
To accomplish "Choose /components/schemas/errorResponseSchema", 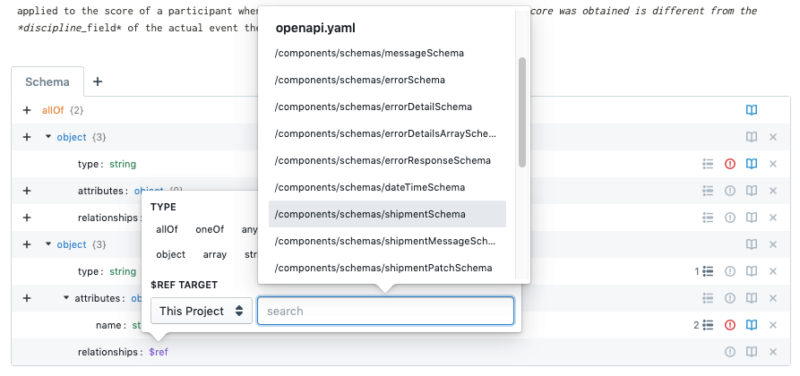I will click(x=387, y=161).
